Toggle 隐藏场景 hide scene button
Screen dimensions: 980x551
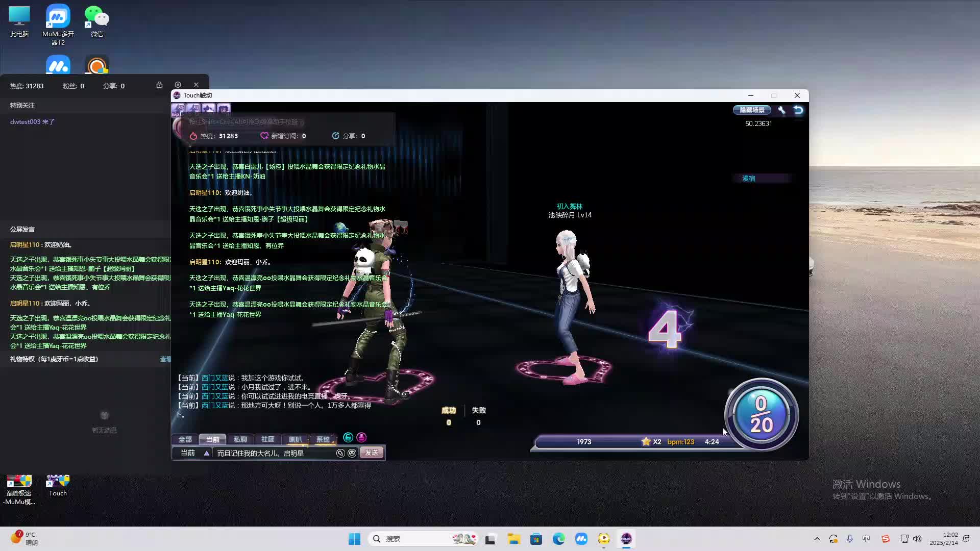point(752,110)
